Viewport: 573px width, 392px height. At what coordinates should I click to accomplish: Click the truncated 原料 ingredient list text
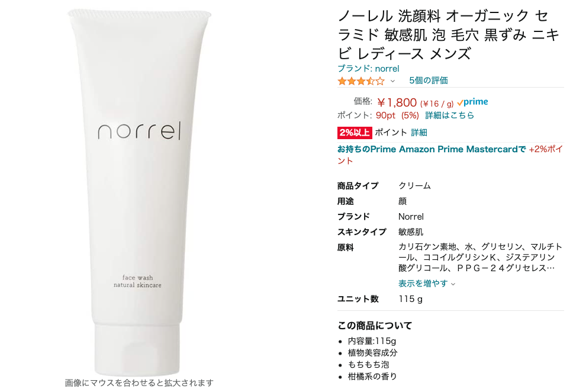(480, 258)
